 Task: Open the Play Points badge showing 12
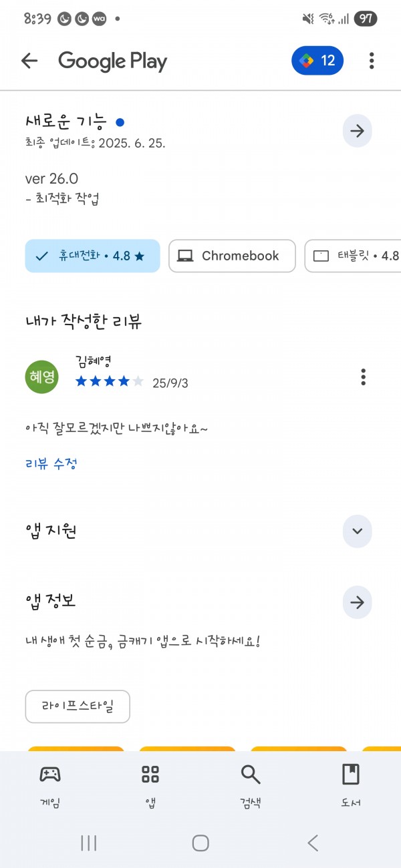click(317, 61)
